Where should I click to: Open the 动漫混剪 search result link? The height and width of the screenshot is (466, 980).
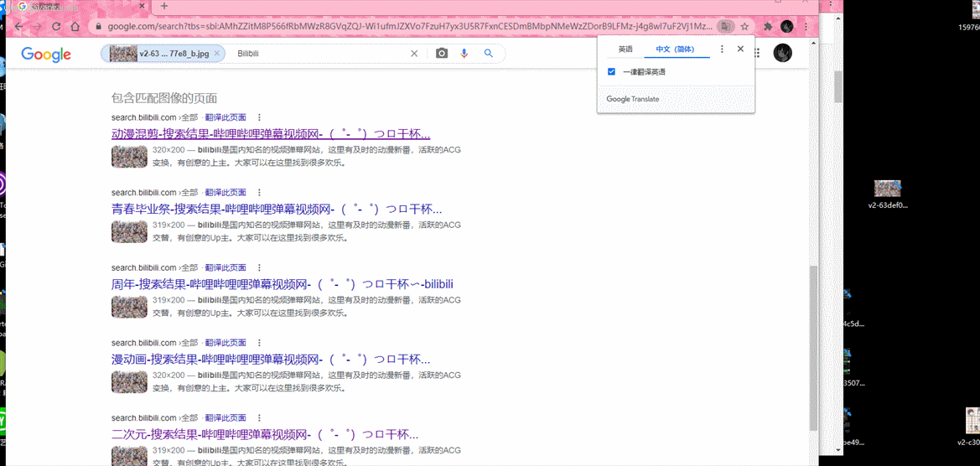coord(271,133)
